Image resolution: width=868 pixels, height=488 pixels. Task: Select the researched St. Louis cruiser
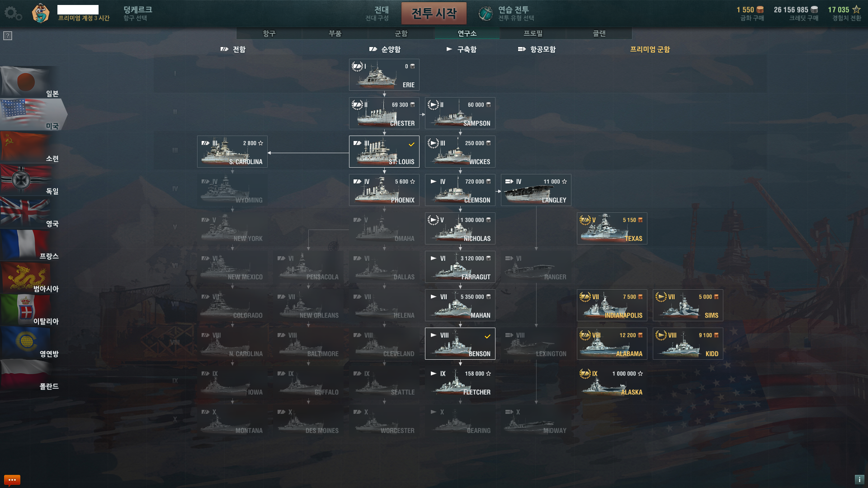384,152
